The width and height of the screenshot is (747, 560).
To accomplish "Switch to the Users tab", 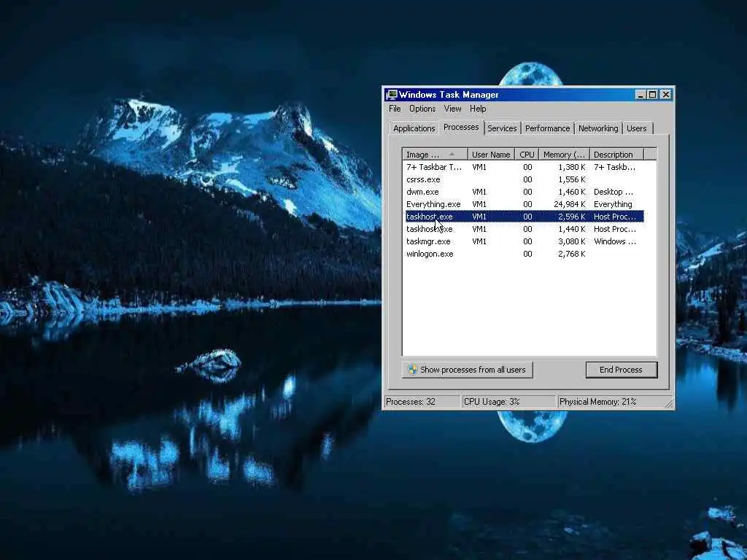I will (x=636, y=128).
